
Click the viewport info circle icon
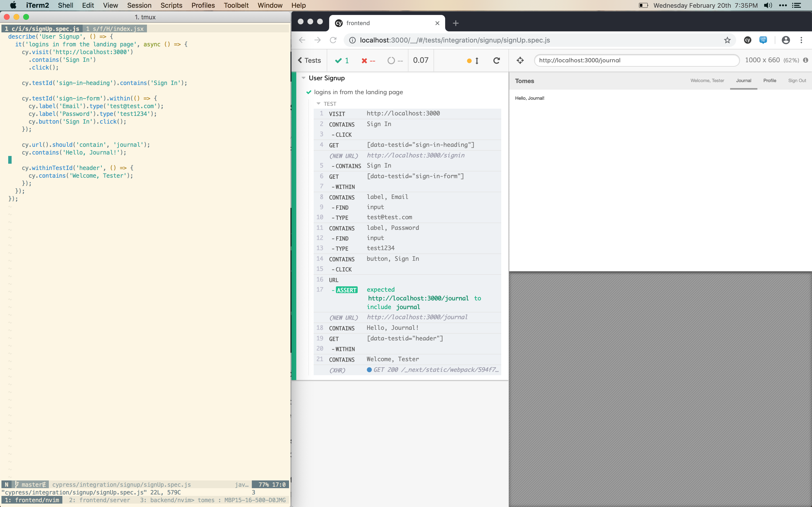[806, 60]
